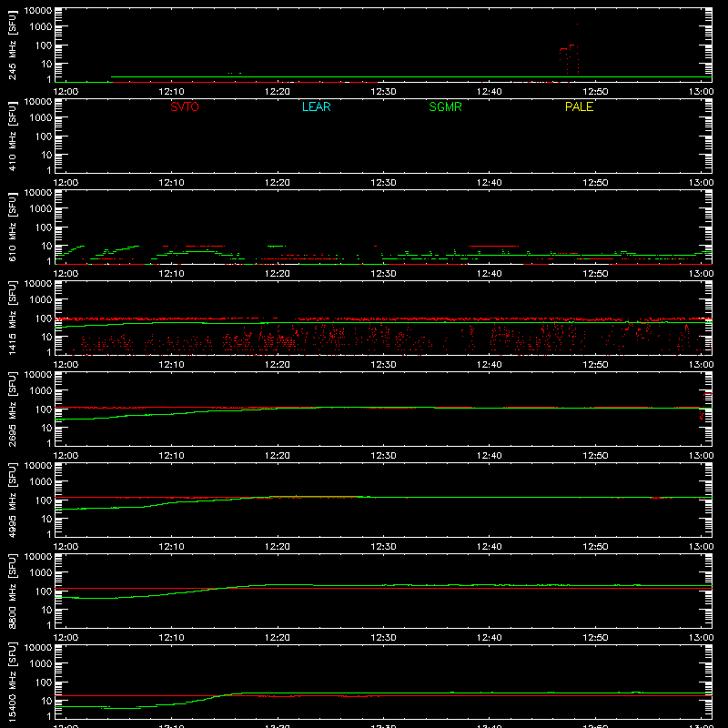The width and height of the screenshot is (728, 728).
Task: Click the yellow PALE station label
Action: 579,106
